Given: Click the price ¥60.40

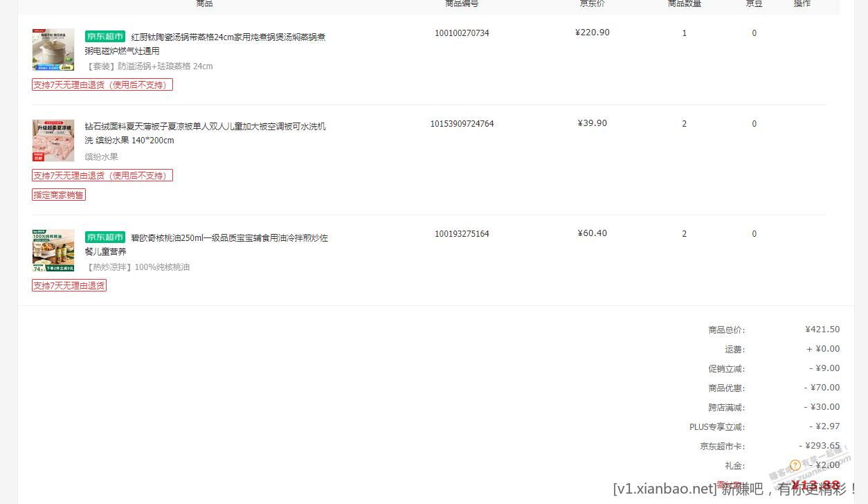Looking at the screenshot, I should 593,233.
